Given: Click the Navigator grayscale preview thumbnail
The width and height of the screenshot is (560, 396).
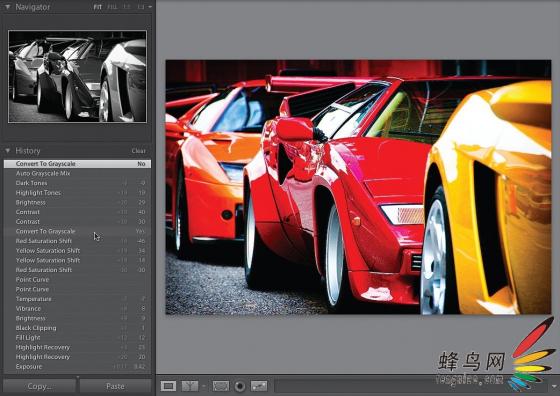Looking at the screenshot, I should click(77, 76).
